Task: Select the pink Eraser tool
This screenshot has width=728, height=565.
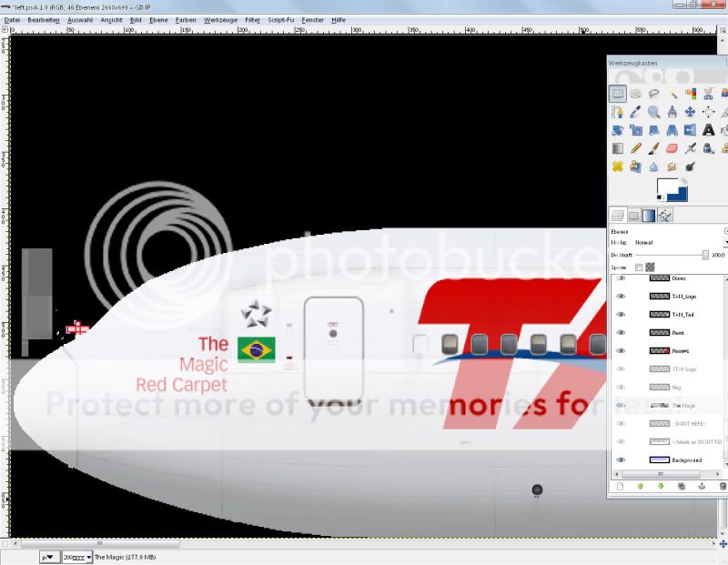Action: coord(672,148)
